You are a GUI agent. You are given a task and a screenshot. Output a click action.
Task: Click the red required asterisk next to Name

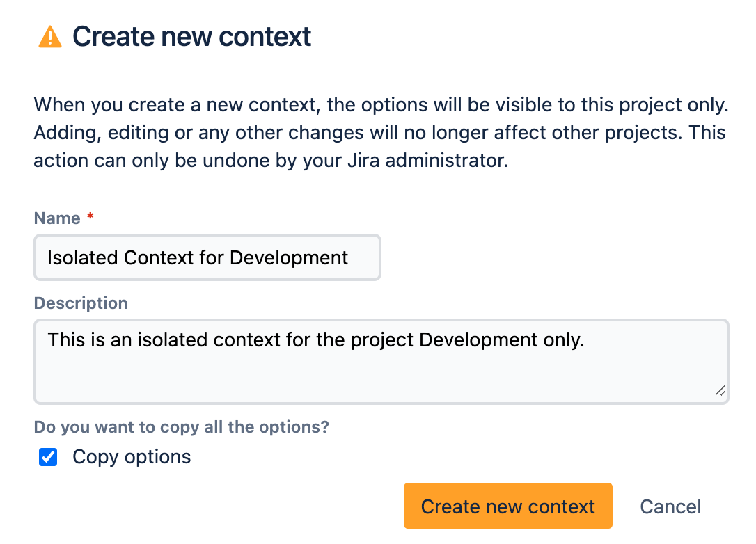(90, 218)
